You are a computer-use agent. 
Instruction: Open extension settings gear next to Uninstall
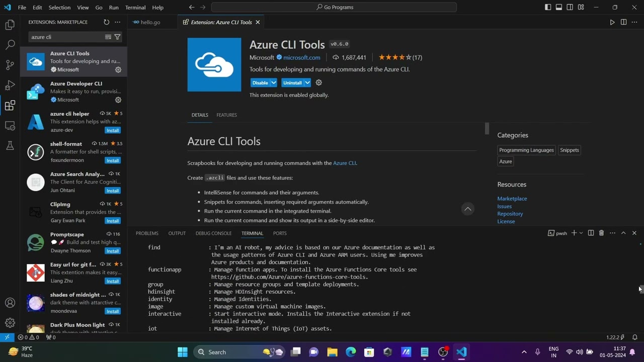pos(318,82)
